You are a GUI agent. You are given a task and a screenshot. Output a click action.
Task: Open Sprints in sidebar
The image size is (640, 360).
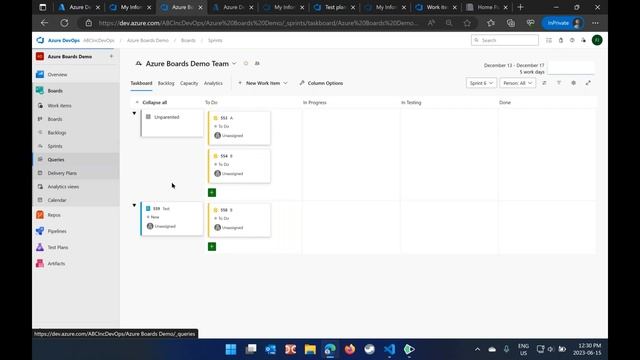tap(55, 146)
